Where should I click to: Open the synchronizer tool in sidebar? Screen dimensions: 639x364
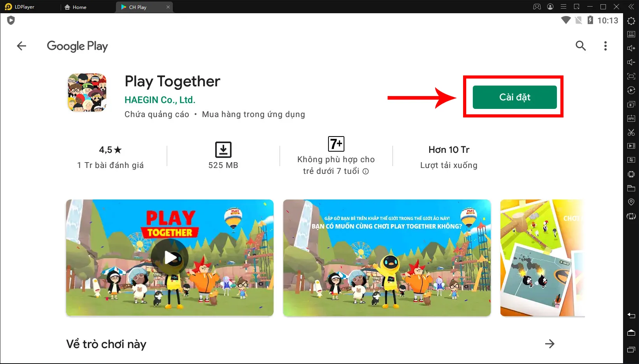[x=631, y=160]
